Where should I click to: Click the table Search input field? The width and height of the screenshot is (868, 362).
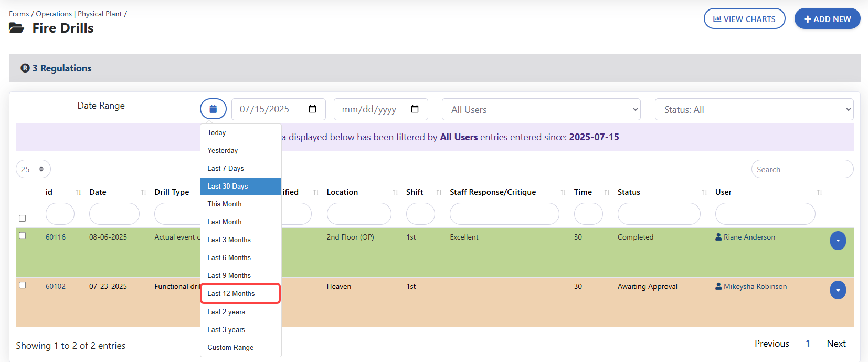tap(802, 169)
